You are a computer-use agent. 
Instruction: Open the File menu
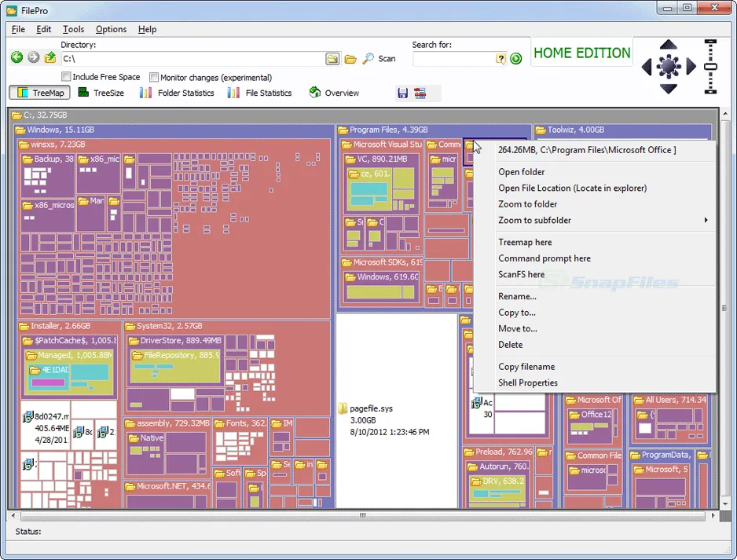tap(18, 29)
